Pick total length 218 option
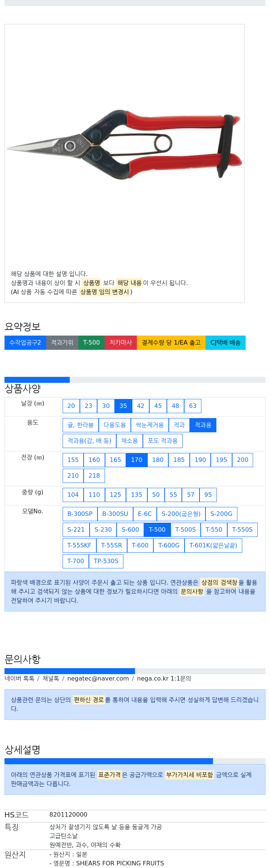 coord(94,476)
